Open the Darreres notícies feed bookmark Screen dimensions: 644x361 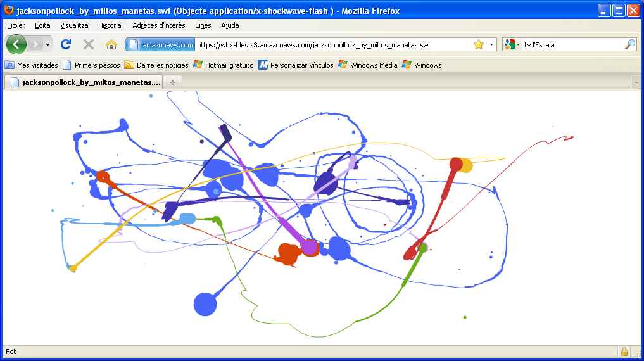(156, 65)
